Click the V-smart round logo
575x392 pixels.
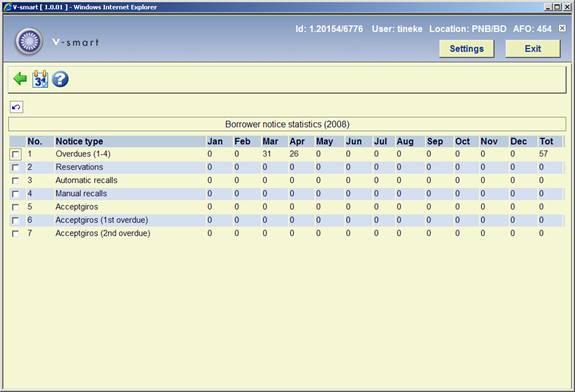[29, 41]
